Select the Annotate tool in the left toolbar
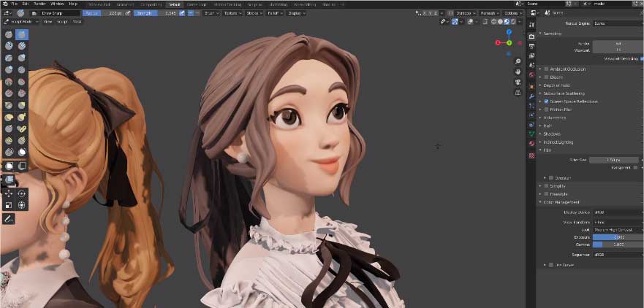Image resolution: width=644 pixels, height=308 pixels. click(9, 218)
